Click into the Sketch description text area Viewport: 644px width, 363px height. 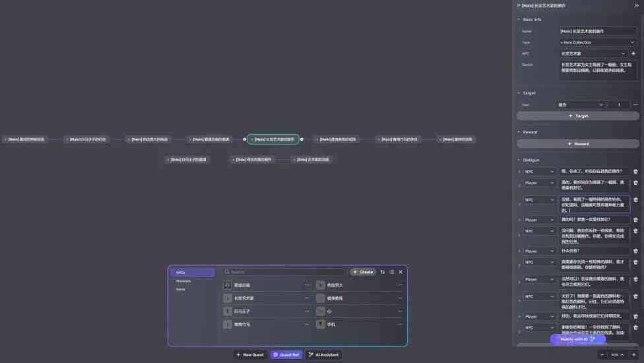click(x=598, y=71)
